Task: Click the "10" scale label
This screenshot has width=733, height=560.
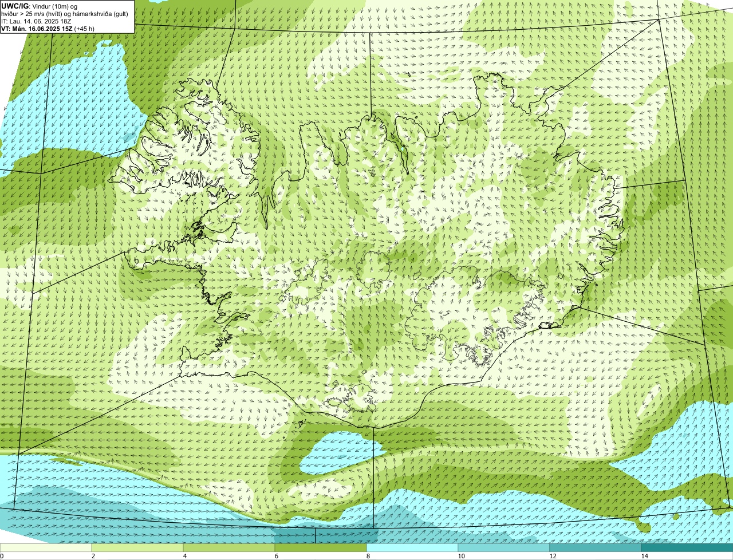Action: tap(460, 556)
